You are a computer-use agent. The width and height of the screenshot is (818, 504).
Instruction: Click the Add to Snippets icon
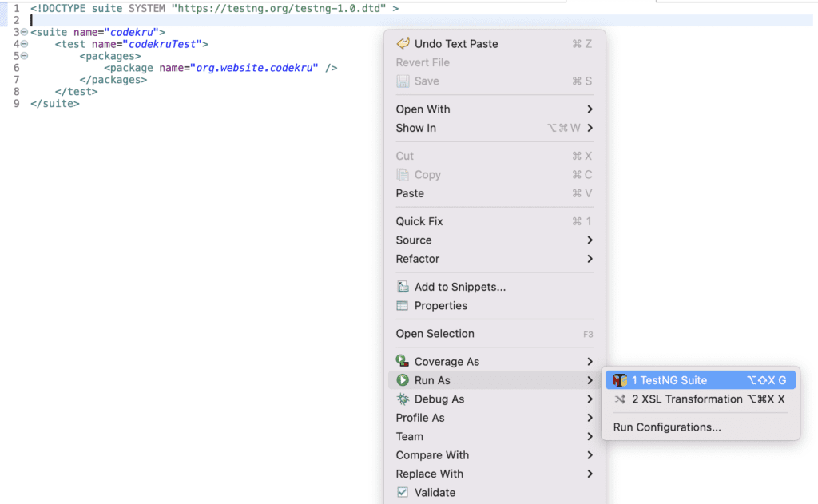[x=403, y=287]
